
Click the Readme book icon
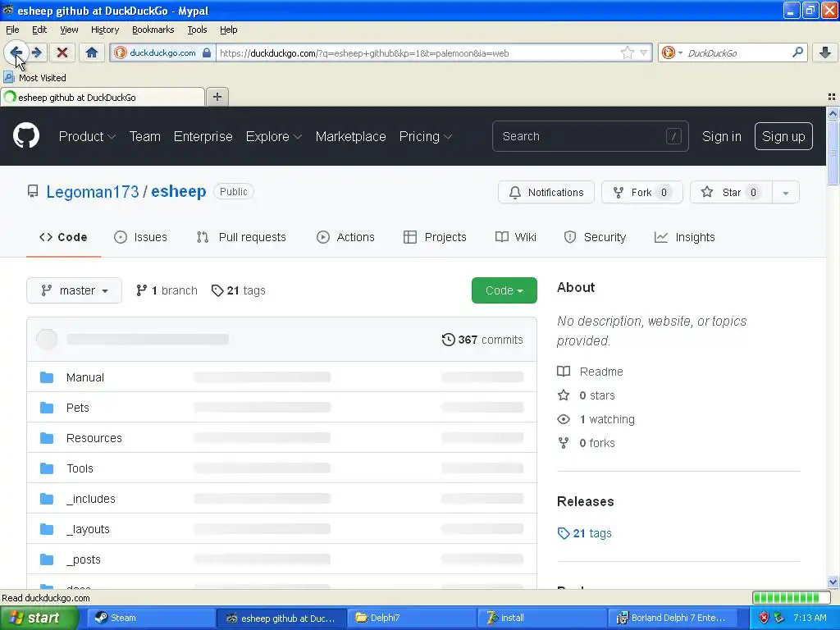pos(564,372)
